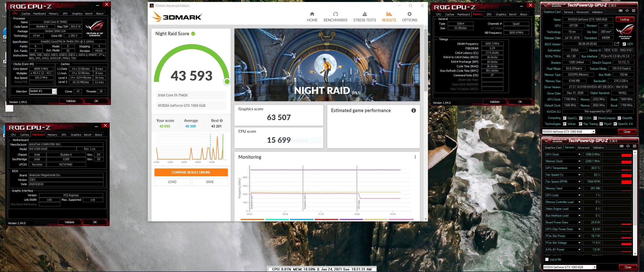Screen dimensions: 644x272
Task: Click the GPU-Z Sensors list scrollbar down arrow
Action: 635,254
